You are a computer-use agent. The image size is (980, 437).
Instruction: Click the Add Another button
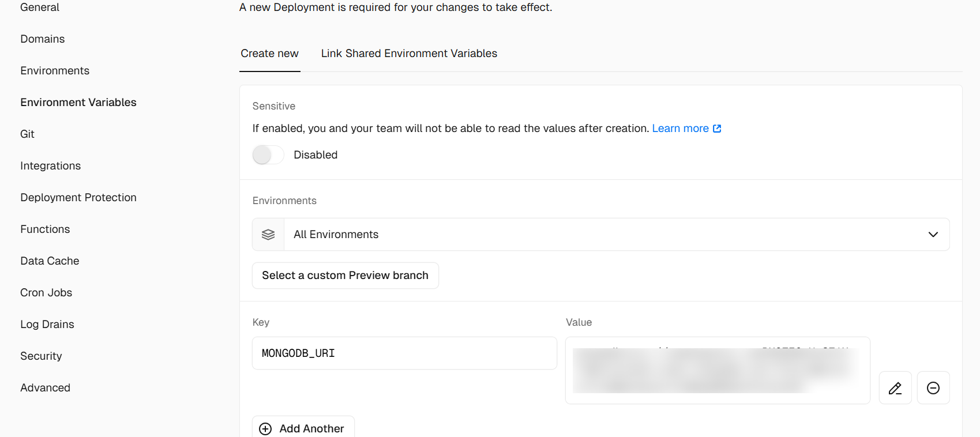click(303, 428)
